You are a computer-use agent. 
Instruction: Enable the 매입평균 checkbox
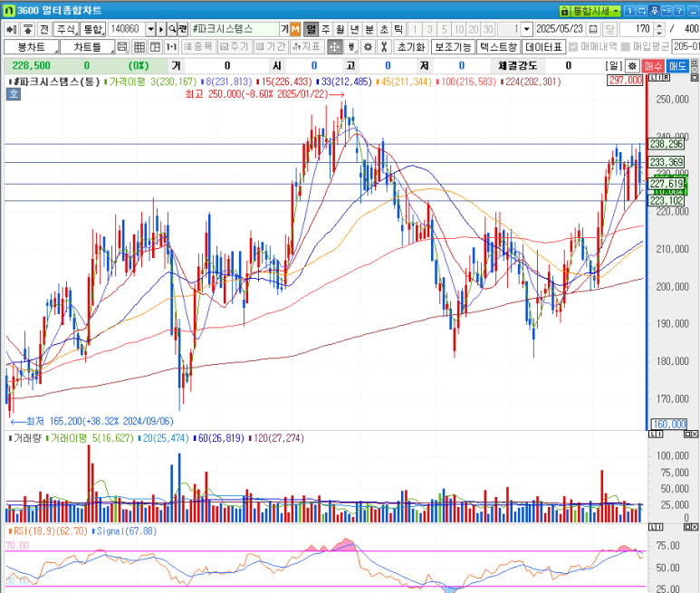click(x=626, y=47)
